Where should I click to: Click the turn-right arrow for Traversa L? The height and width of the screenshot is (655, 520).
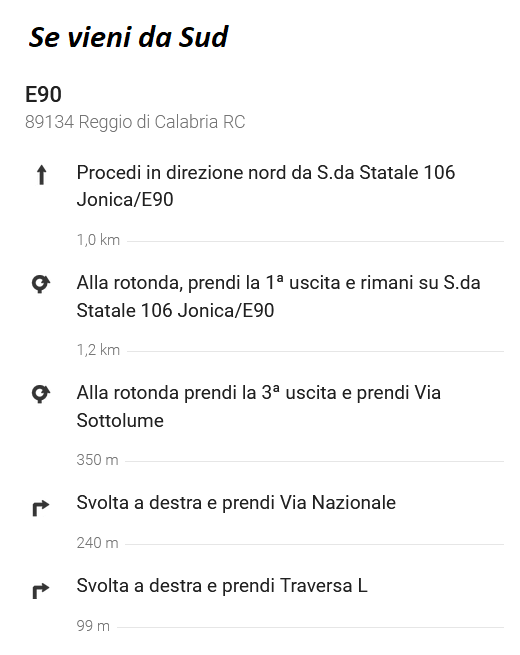pos(41,591)
